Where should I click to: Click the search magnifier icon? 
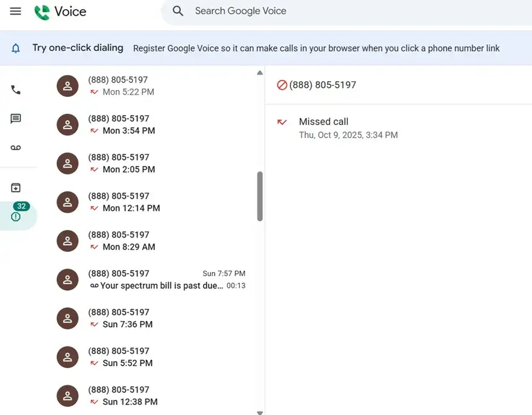[178, 11]
